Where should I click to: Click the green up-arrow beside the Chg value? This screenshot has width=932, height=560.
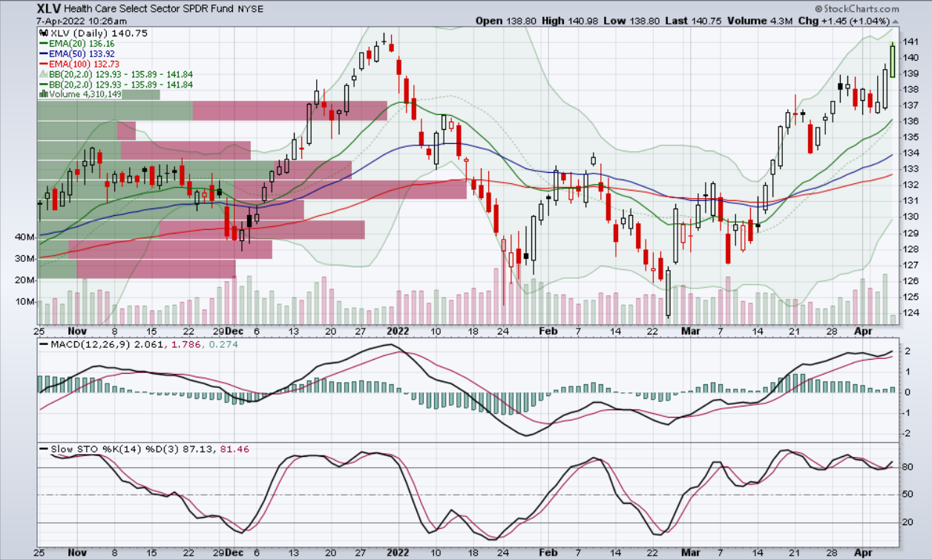(x=896, y=20)
